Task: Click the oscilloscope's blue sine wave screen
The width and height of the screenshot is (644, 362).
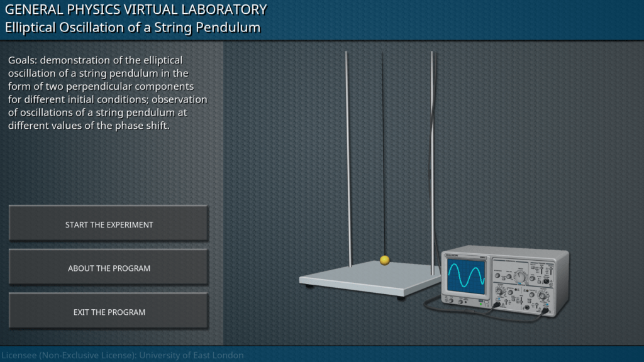Action: coord(466,277)
